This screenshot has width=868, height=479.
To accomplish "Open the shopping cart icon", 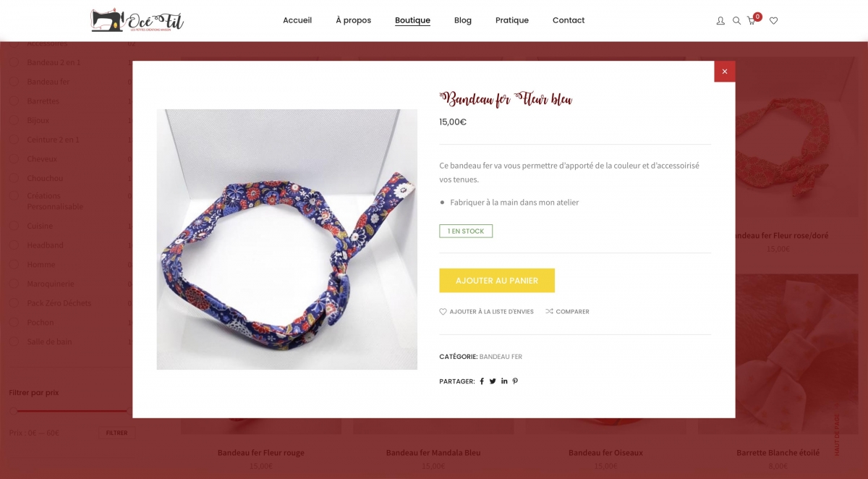I will click(x=752, y=20).
